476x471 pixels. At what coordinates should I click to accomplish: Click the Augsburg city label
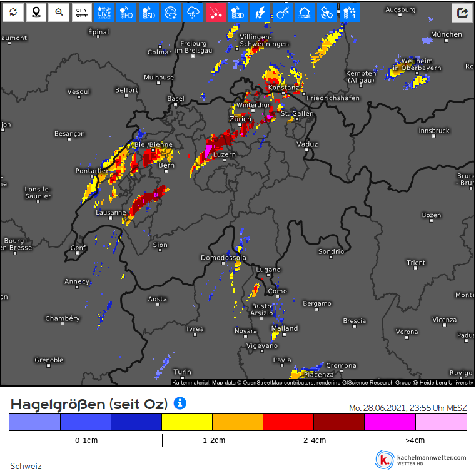[400, 10]
